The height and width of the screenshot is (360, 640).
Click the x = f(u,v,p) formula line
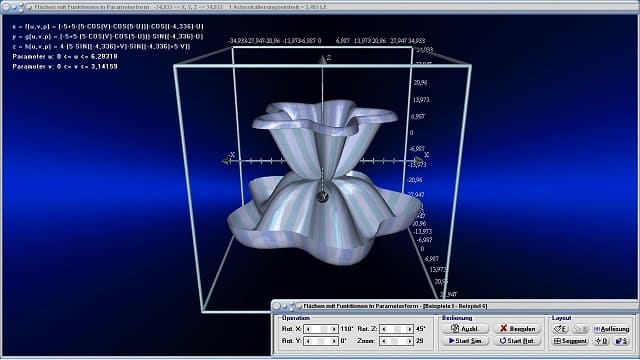108,27
